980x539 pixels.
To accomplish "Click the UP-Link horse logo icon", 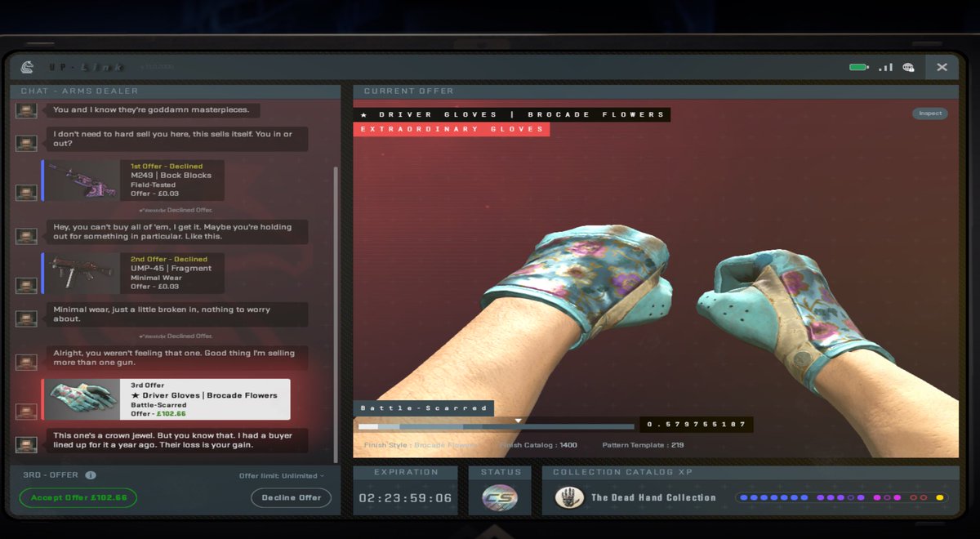I will [x=28, y=67].
